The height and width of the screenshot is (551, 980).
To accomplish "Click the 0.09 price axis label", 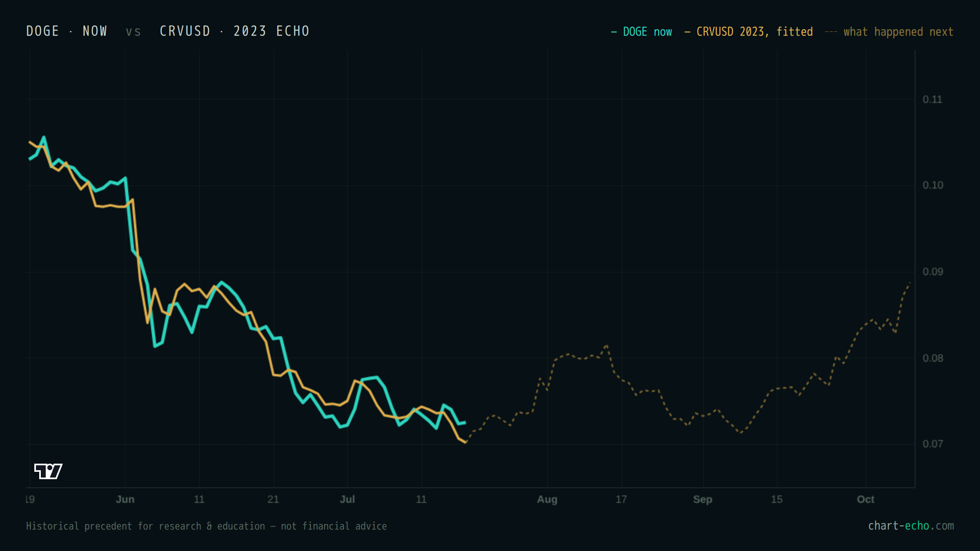I will pos(933,271).
